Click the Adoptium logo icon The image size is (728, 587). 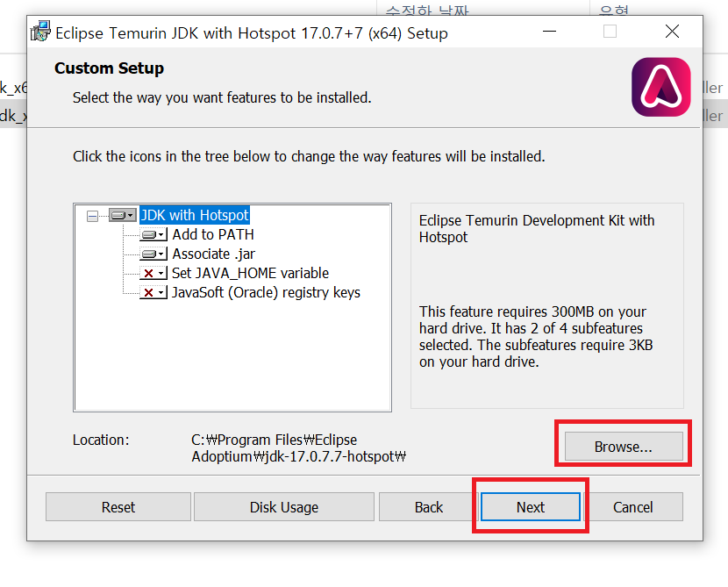click(661, 87)
